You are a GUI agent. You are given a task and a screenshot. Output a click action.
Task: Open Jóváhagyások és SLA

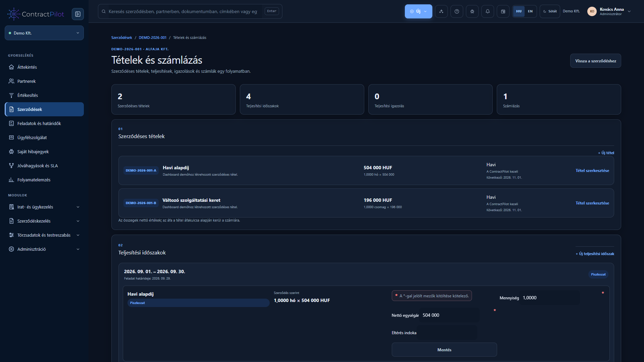[x=44, y=166]
